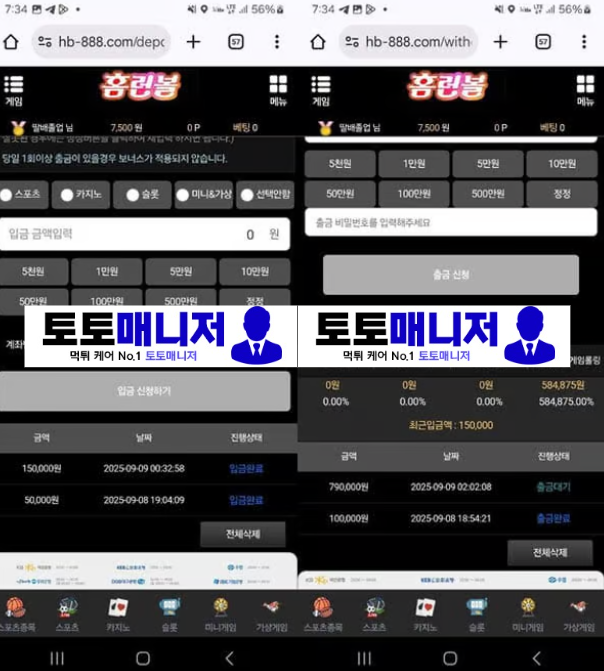
Task: Go to 스포츠종목 in the deposit page bottom bar
Action: point(16,611)
